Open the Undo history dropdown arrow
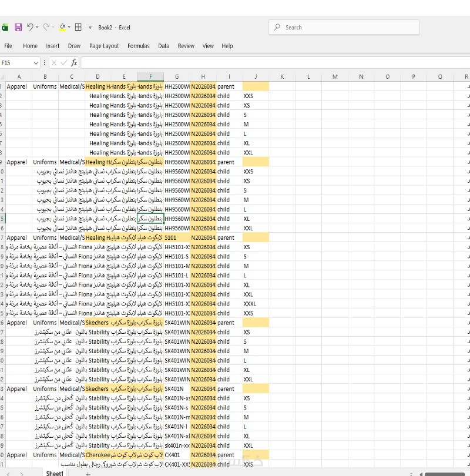Image resolution: width=470 pixels, height=476 pixels. tap(37, 27)
